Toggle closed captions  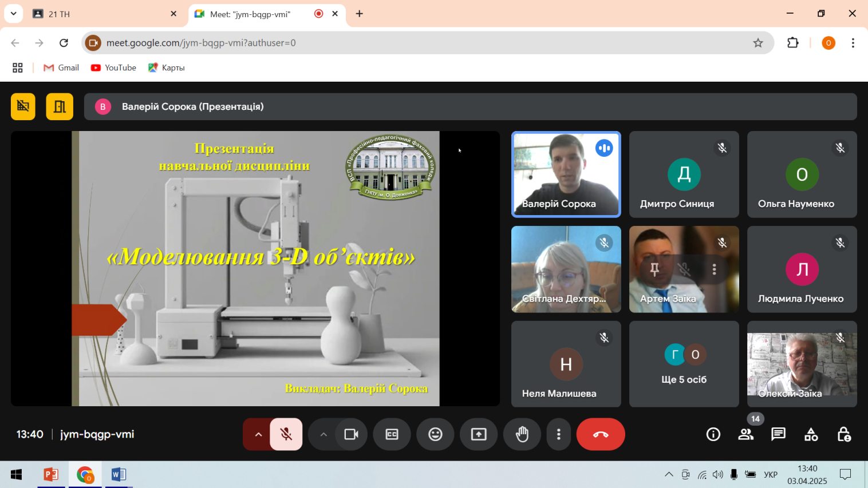point(392,434)
